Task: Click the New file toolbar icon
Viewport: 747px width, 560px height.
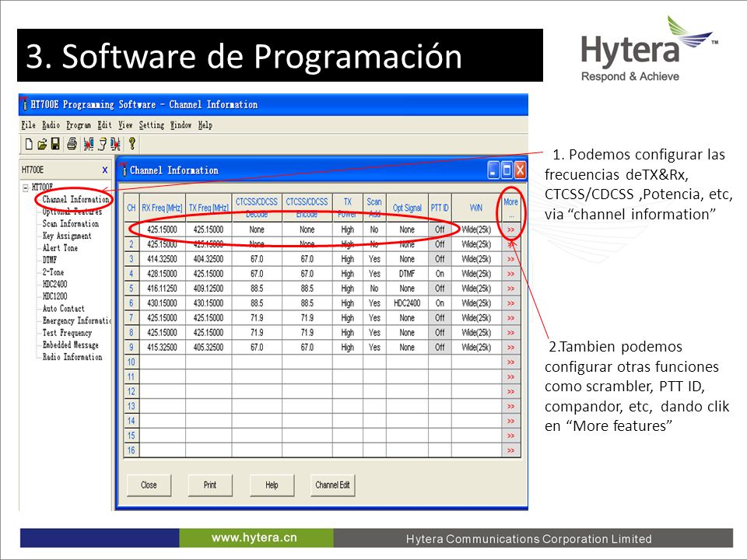Action: [29, 144]
